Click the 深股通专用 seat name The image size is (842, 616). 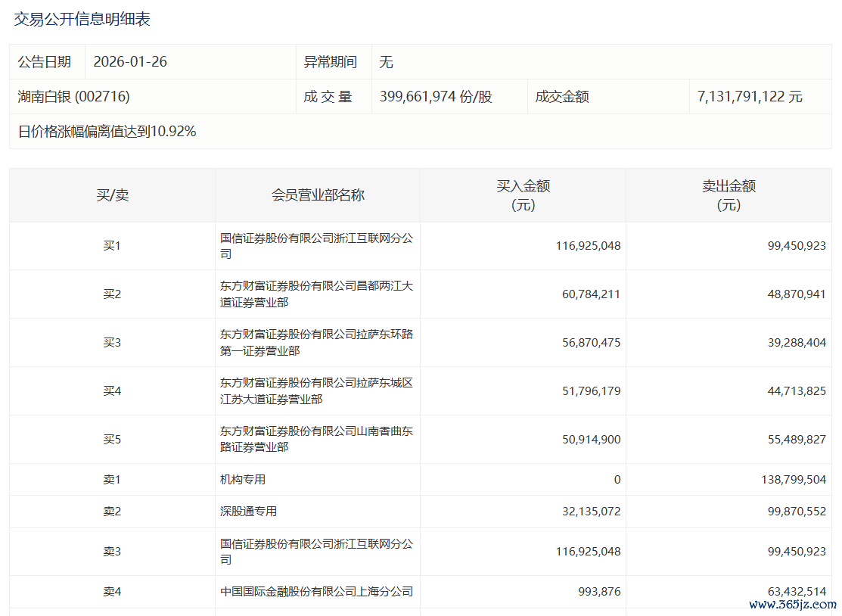pos(248,512)
